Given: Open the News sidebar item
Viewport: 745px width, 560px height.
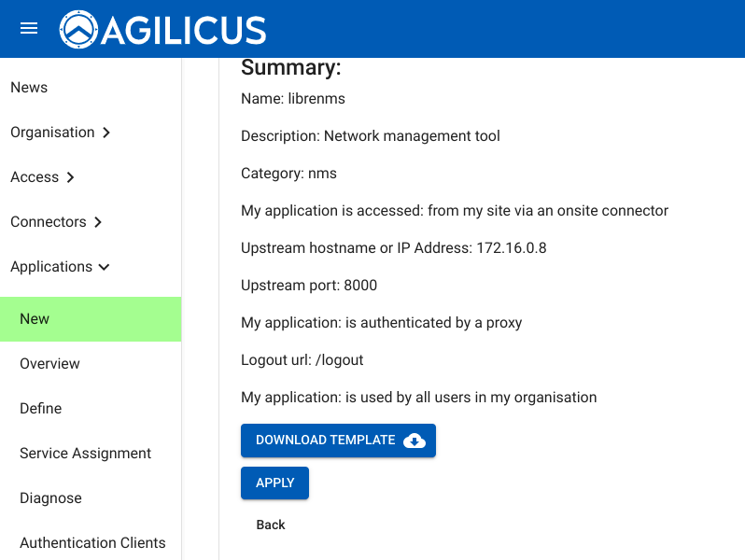Looking at the screenshot, I should point(29,88).
